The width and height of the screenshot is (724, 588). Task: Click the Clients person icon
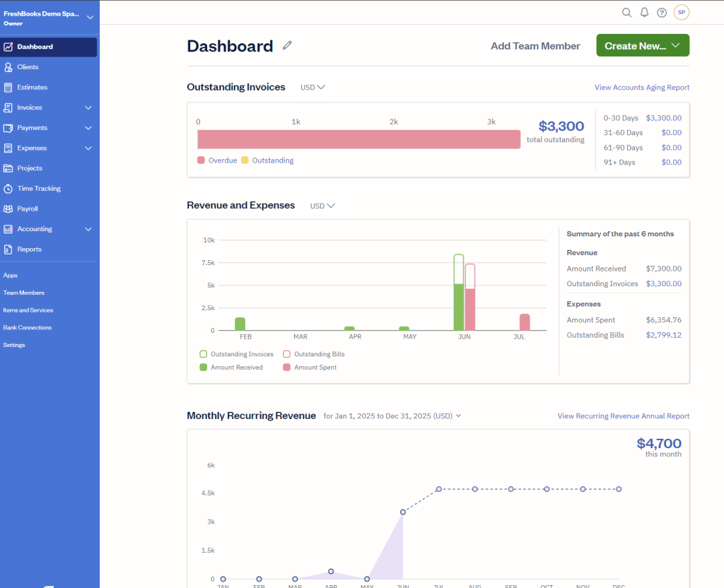point(8,67)
